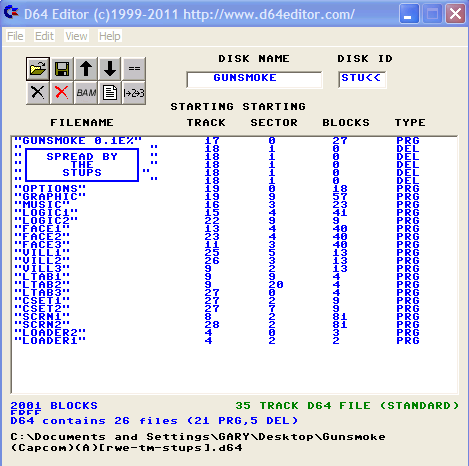Image resolution: width=469 pixels, height=466 pixels.
Task: Insert a separator with the == button
Action: (x=134, y=69)
